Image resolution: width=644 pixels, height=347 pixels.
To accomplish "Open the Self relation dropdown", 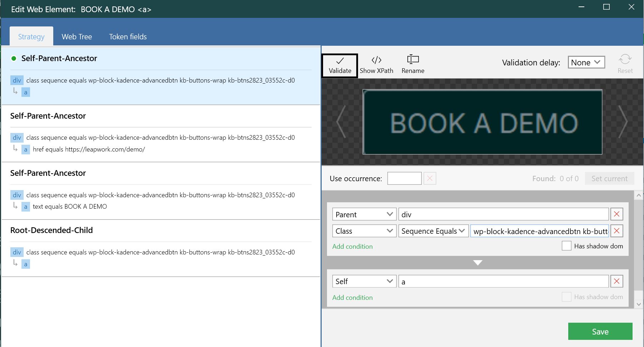I will (364, 281).
